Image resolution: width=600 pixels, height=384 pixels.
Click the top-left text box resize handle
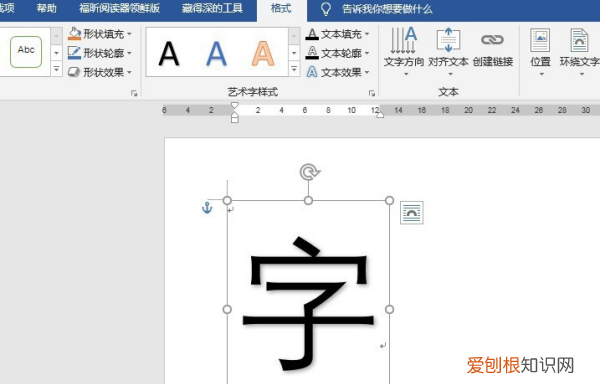[227, 200]
